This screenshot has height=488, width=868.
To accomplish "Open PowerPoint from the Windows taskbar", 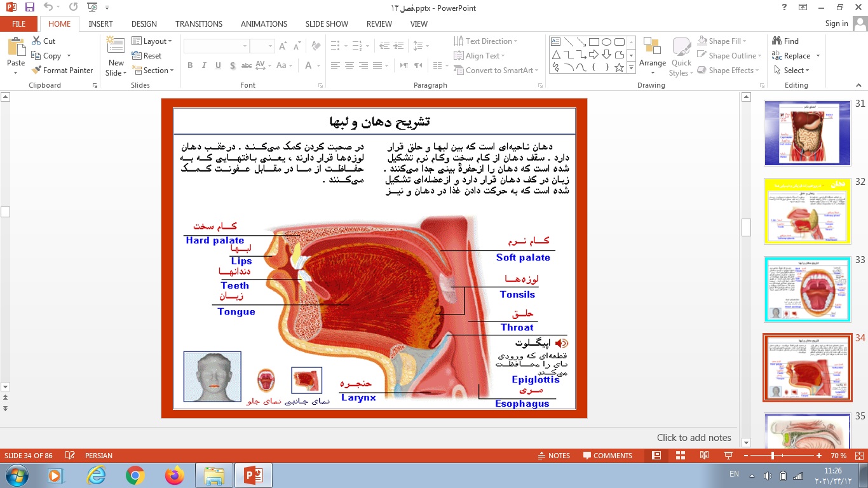I will pyautogui.click(x=254, y=475).
